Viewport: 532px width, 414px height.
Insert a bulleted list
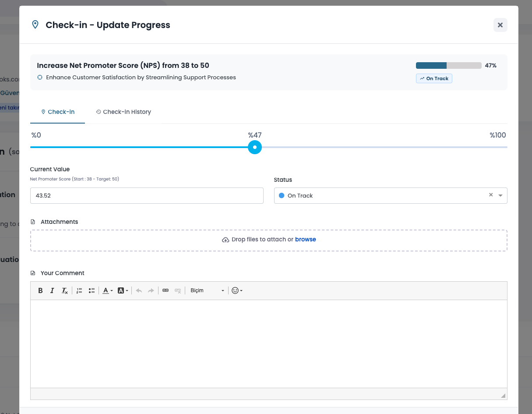tap(92, 290)
